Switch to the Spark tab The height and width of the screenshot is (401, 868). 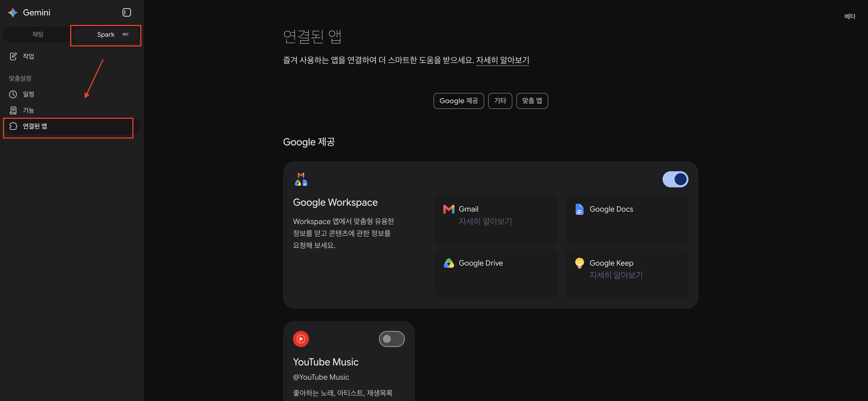click(x=106, y=34)
